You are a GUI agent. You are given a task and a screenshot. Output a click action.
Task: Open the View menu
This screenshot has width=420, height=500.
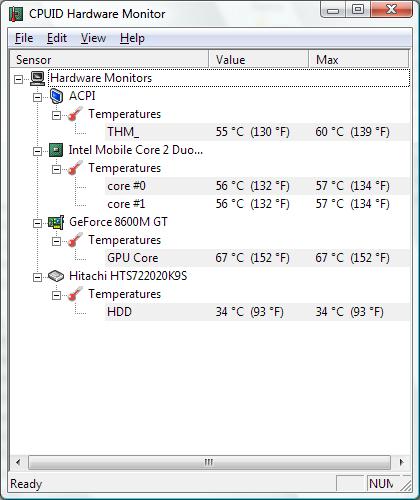coord(93,38)
